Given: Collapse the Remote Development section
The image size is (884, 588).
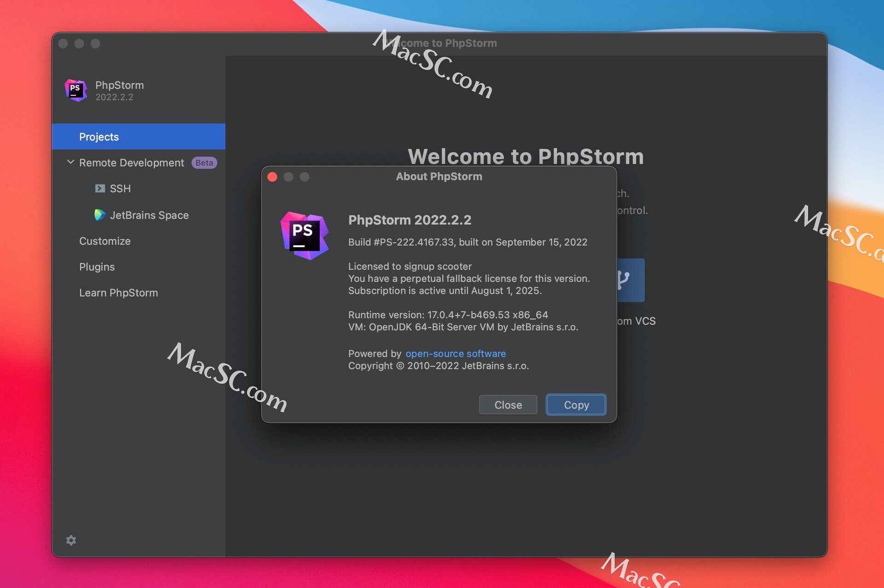Looking at the screenshot, I should [x=70, y=162].
